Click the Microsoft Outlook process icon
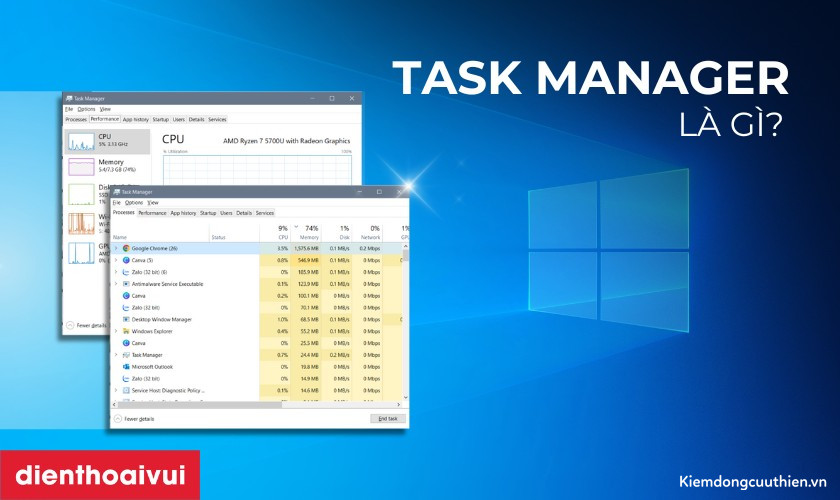Screen dimensions: 840x500 point(126,367)
